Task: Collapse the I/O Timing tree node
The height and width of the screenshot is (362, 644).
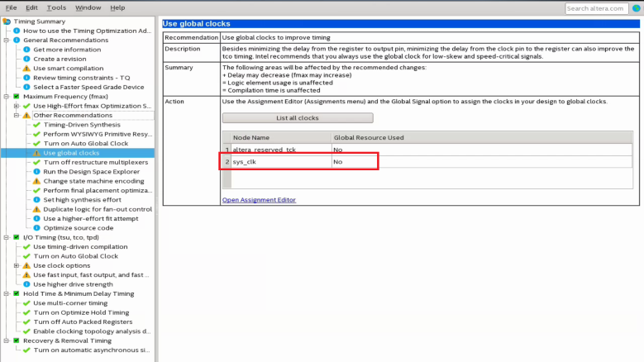Action: coord(7,237)
